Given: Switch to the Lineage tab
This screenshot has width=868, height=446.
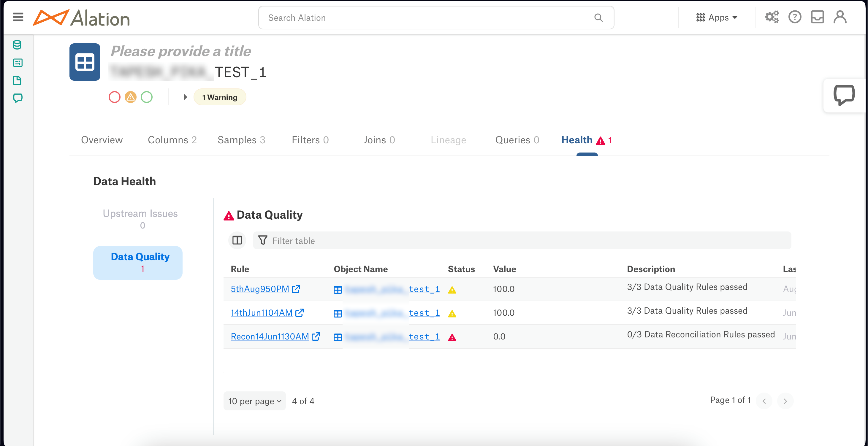Looking at the screenshot, I should tap(448, 140).
